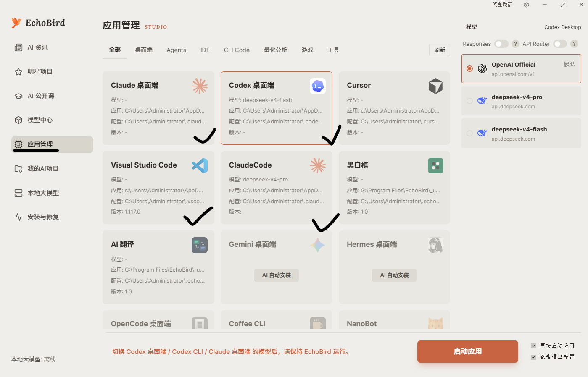Click help icon next to API Router toggle

(x=574, y=44)
